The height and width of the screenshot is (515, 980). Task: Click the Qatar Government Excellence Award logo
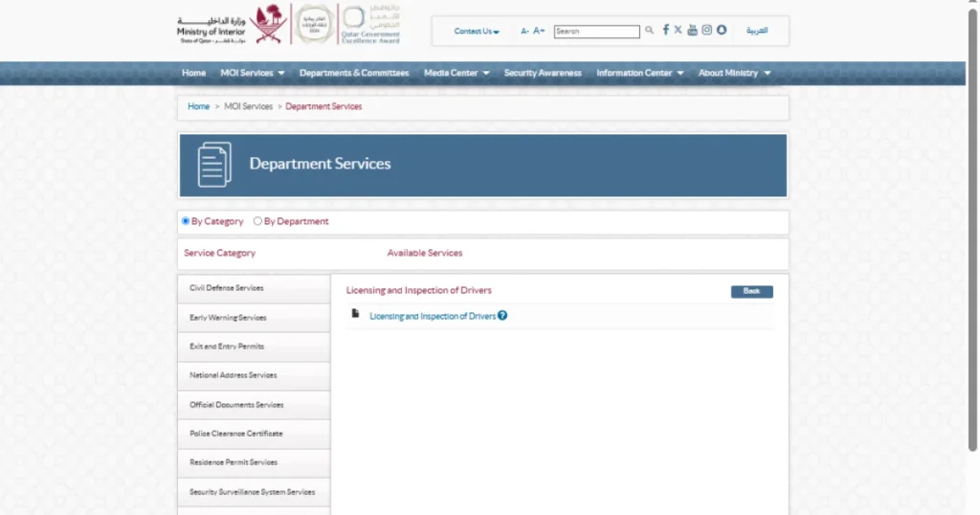tap(371, 24)
